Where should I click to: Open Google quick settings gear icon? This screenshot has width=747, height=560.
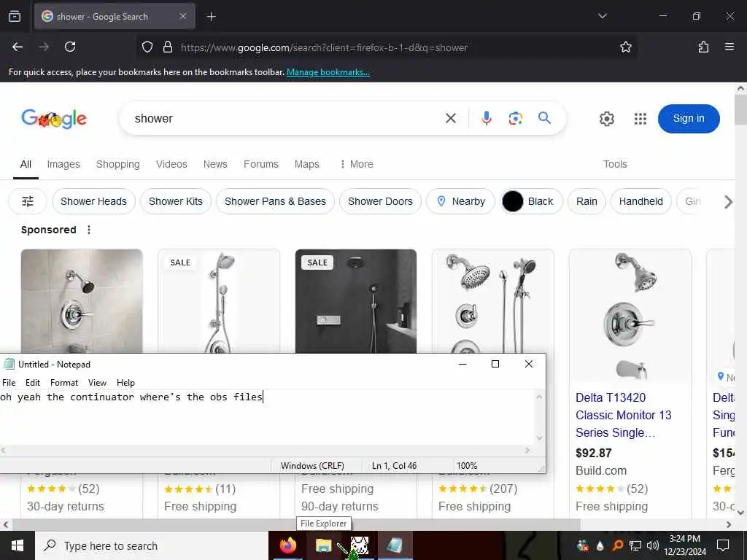606,119
